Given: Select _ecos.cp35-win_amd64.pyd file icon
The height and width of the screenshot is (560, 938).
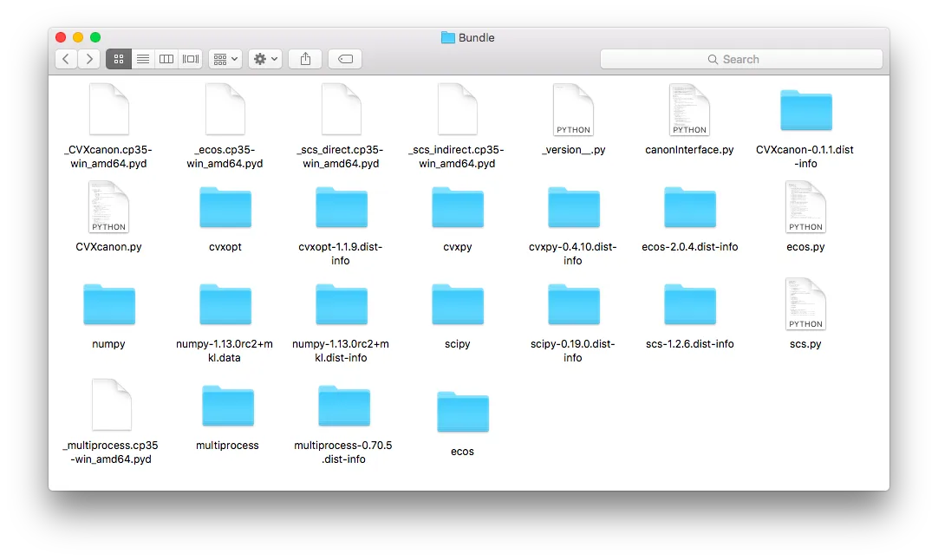Looking at the screenshot, I should pyautogui.click(x=225, y=109).
